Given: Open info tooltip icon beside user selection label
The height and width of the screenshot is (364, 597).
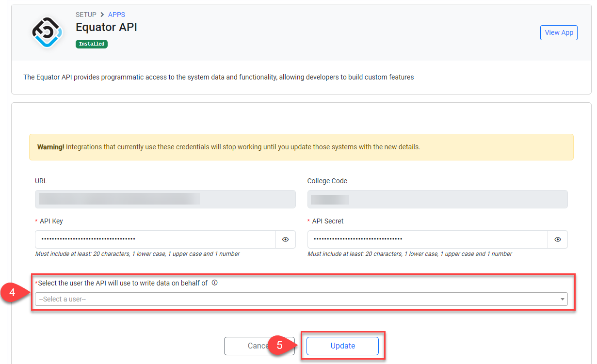Looking at the screenshot, I should (x=215, y=283).
